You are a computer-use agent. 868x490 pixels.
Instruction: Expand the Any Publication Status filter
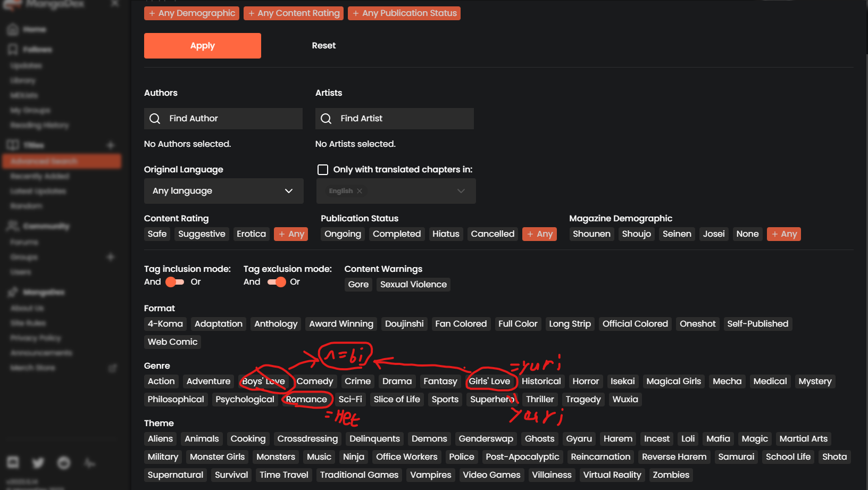[x=404, y=13]
